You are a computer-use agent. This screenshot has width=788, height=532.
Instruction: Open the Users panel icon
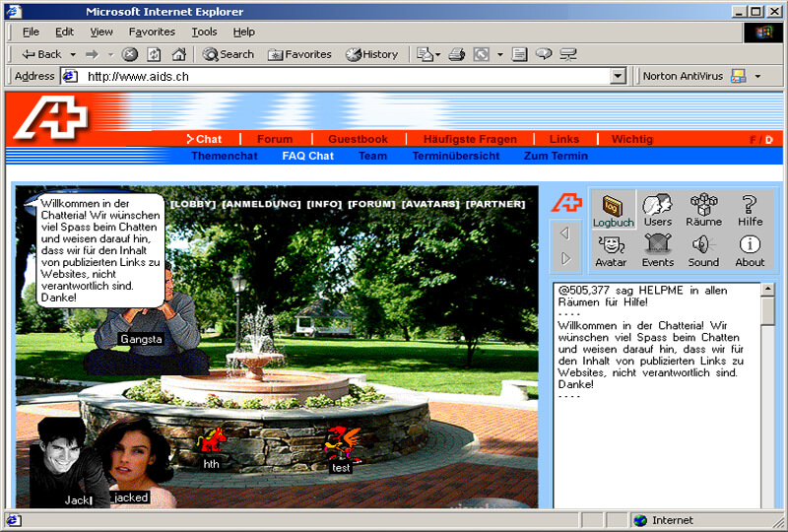[657, 210]
